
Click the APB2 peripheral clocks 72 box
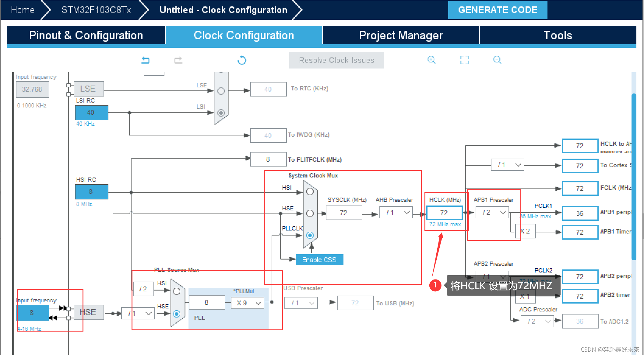(x=580, y=277)
